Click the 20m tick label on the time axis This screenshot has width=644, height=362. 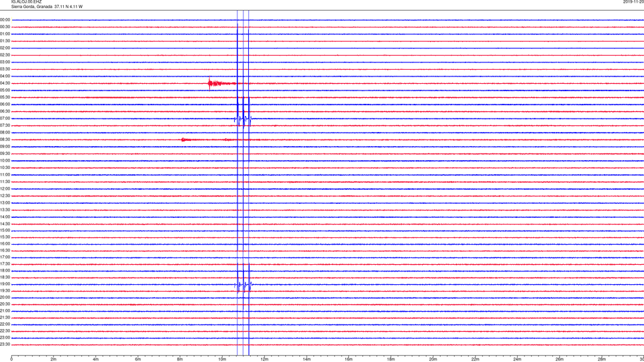click(x=433, y=359)
